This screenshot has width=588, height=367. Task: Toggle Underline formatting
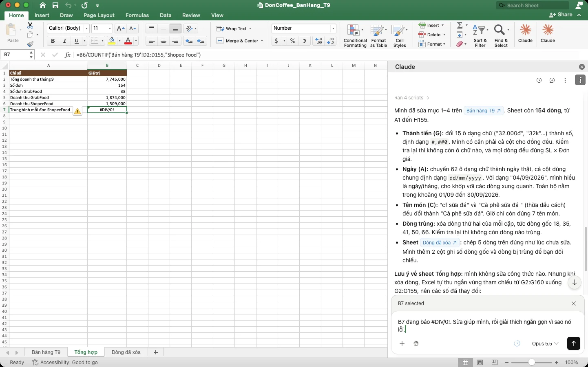pyautogui.click(x=76, y=41)
